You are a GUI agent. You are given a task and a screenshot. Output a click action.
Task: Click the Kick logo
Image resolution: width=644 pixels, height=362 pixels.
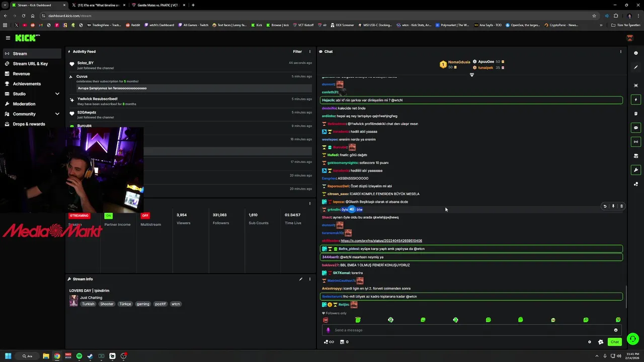pos(27,38)
